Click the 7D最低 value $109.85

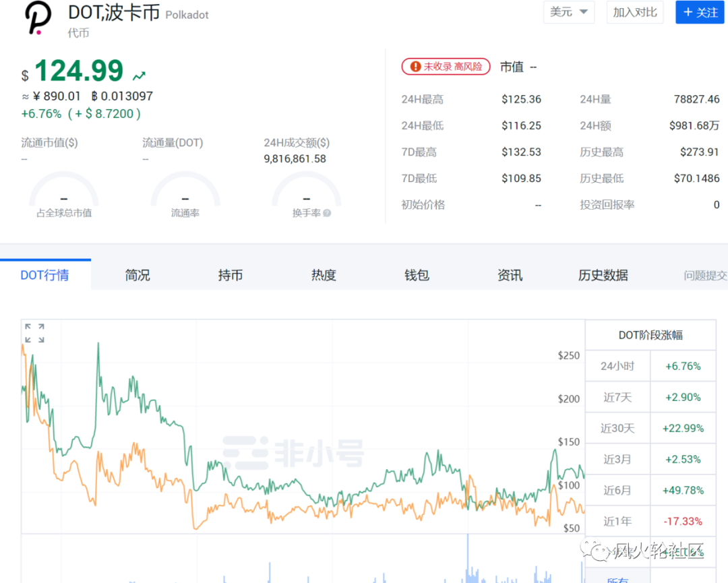(521, 179)
